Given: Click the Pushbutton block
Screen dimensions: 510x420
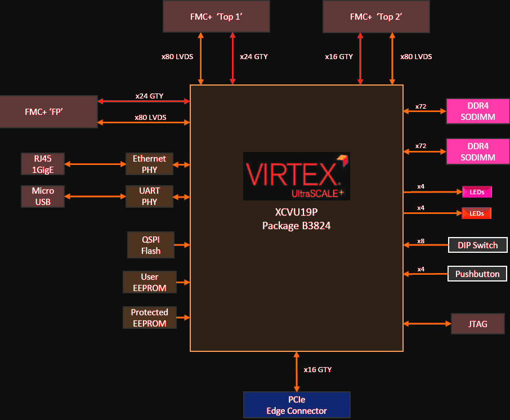Looking at the screenshot, I should (477, 274).
